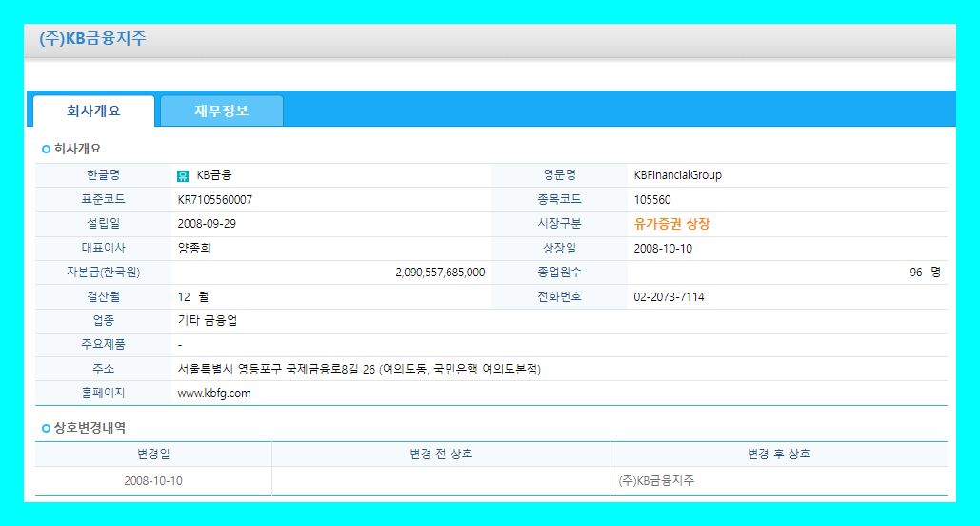Viewport: 980px width, 526px height.
Task: Click the phone number 02-2073-7114
Action: pos(669,296)
